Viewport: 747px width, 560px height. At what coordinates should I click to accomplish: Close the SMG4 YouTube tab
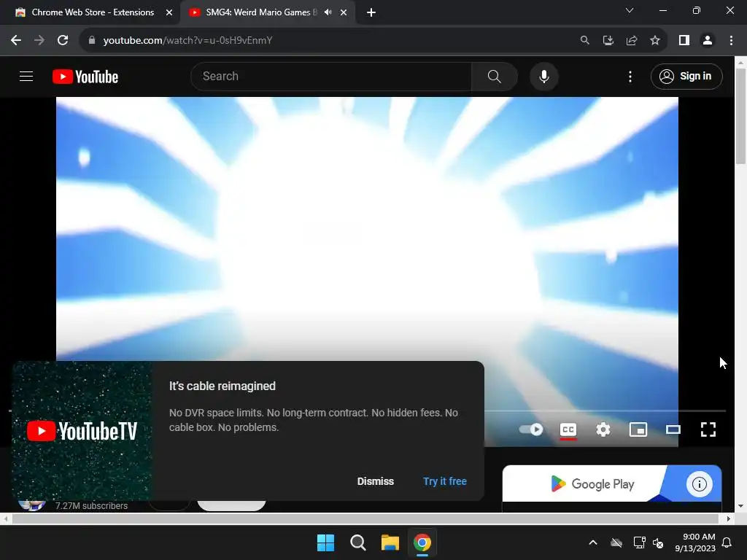click(x=344, y=12)
